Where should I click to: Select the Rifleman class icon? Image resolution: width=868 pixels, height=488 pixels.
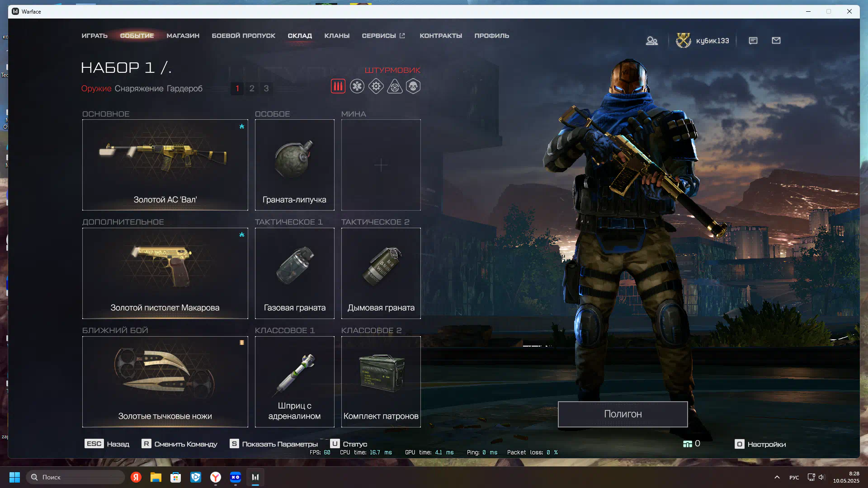tap(338, 86)
